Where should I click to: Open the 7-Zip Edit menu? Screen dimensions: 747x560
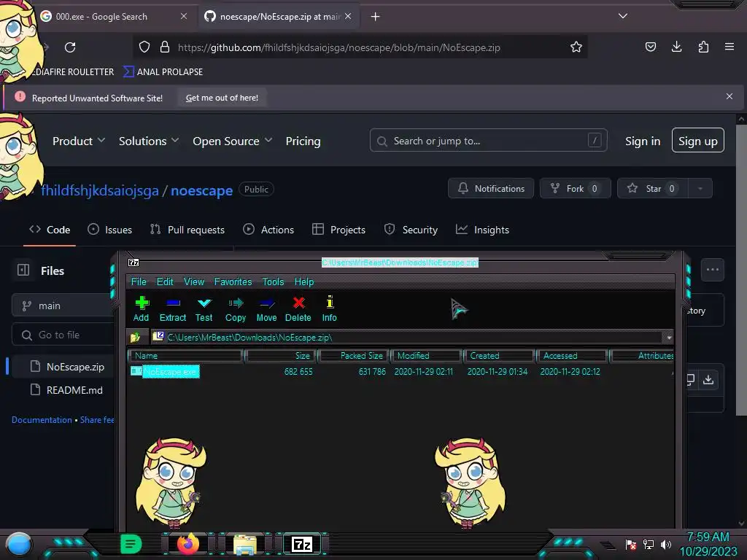[x=165, y=281]
